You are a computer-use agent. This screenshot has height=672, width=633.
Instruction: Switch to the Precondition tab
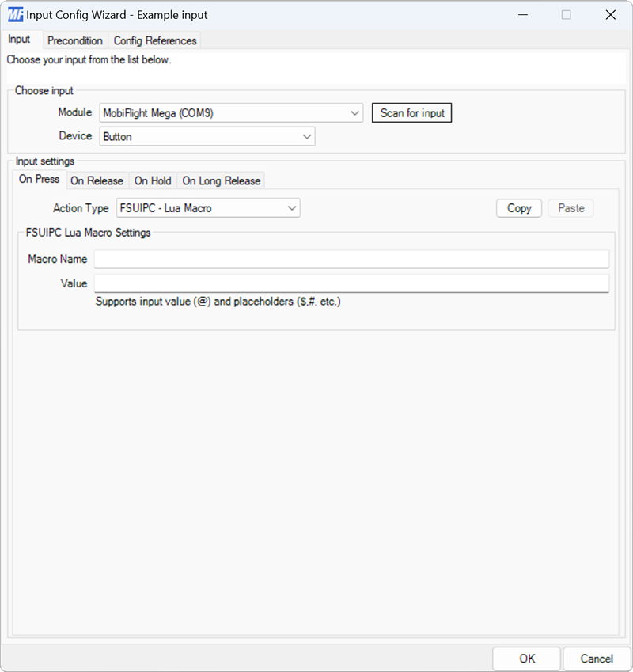75,40
